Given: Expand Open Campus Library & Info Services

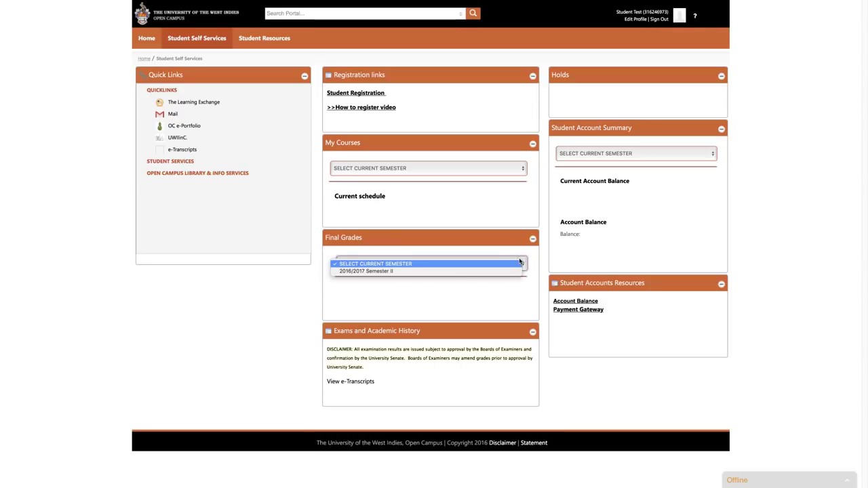Looking at the screenshot, I should pyautogui.click(x=197, y=173).
